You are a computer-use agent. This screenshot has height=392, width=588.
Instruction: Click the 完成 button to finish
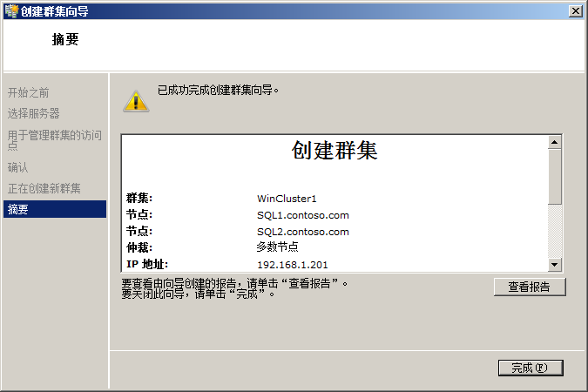click(530, 368)
